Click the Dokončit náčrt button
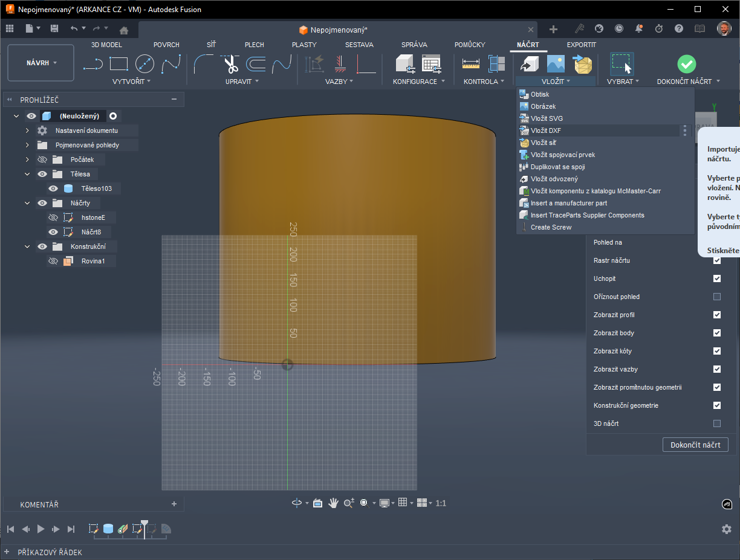 pyautogui.click(x=695, y=445)
